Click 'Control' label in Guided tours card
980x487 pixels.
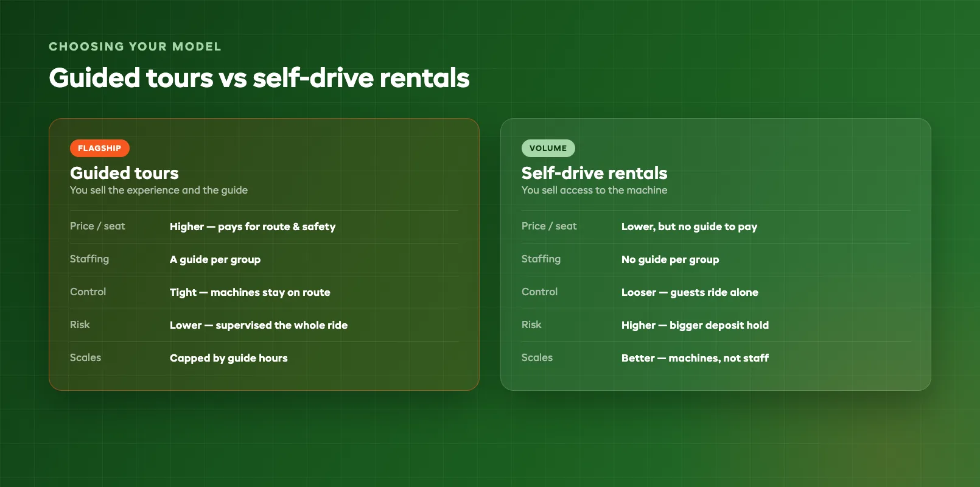88,292
